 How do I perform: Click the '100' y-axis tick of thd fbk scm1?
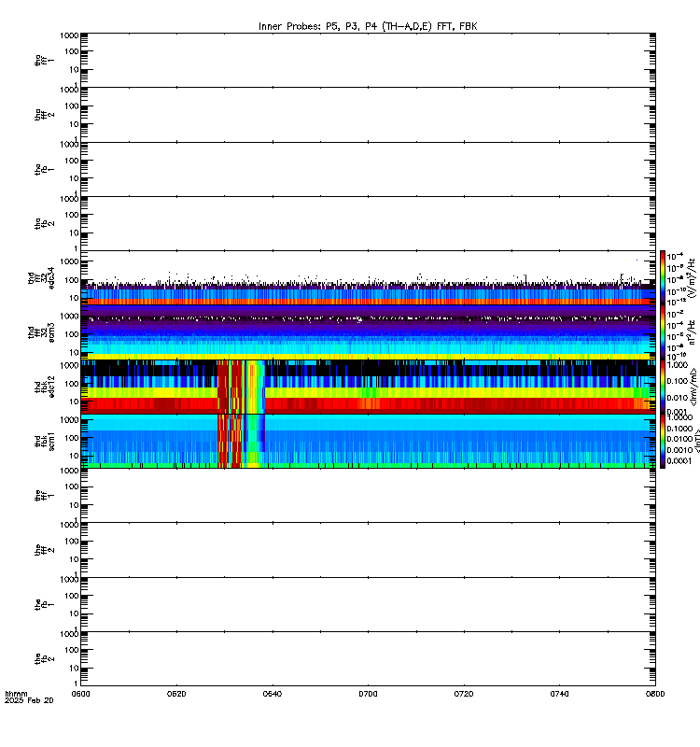[x=72, y=438]
